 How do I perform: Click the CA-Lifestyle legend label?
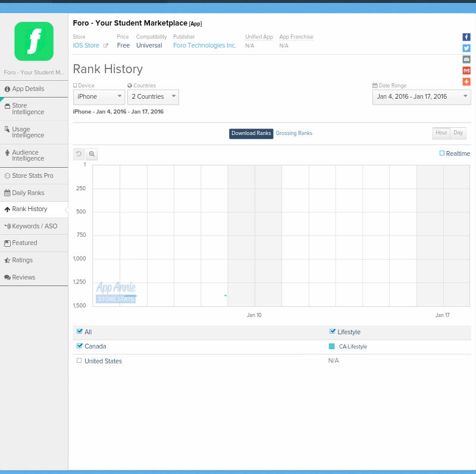[x=353, y=347]
